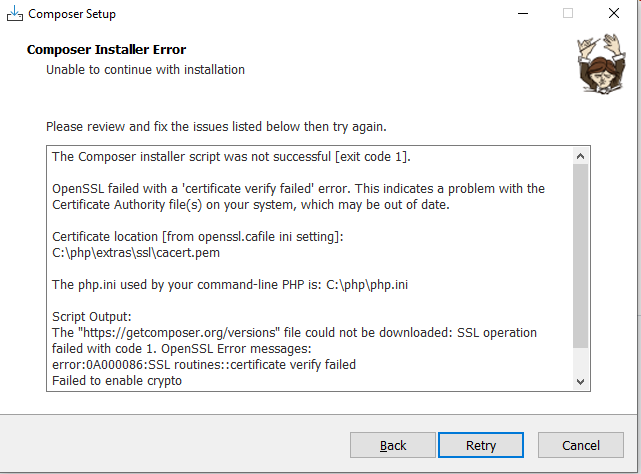641x474 pixels.
Task: Place cursor on the 'exit code 1' line
Action: pos(231,157)
